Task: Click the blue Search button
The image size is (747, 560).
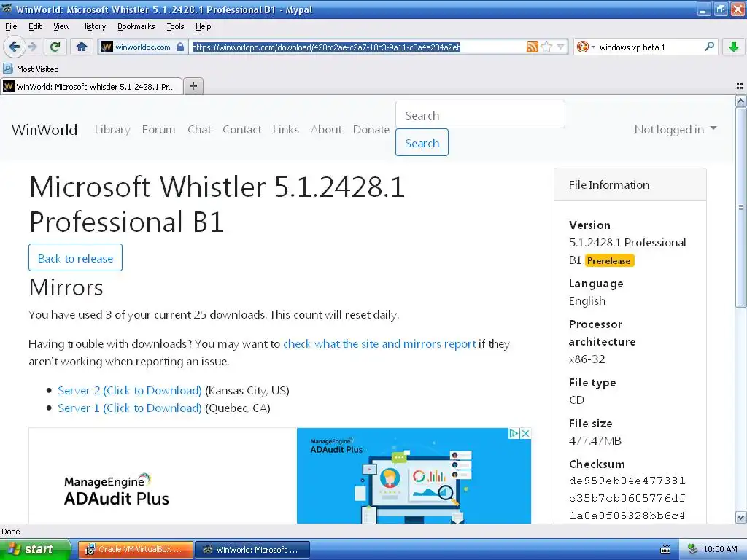Action: pyautogui.click(x=422, y=142)
